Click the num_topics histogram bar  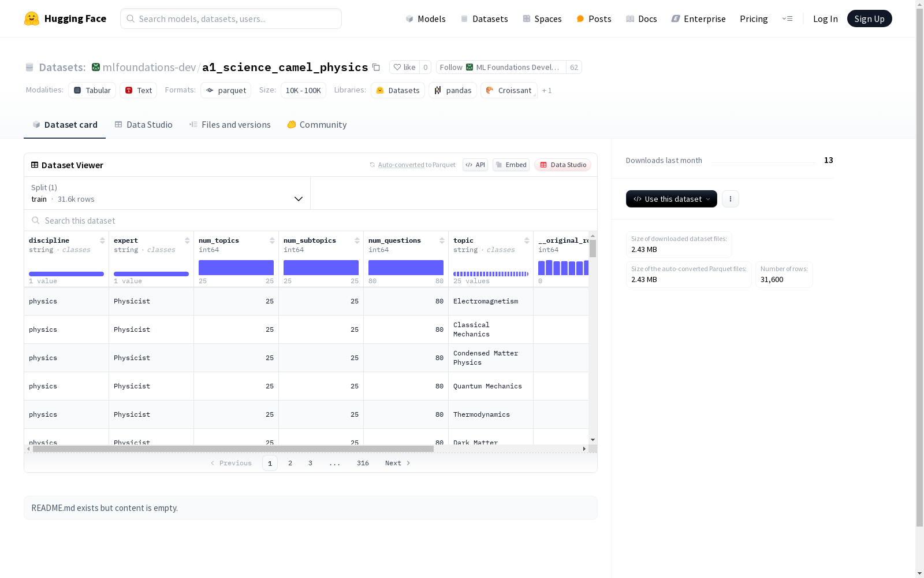tap(236, 268)
